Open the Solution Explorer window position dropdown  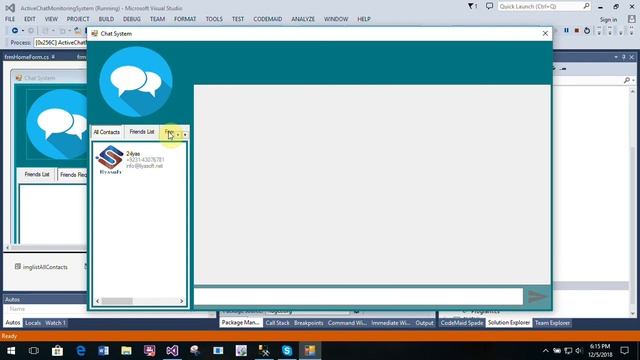616,57
